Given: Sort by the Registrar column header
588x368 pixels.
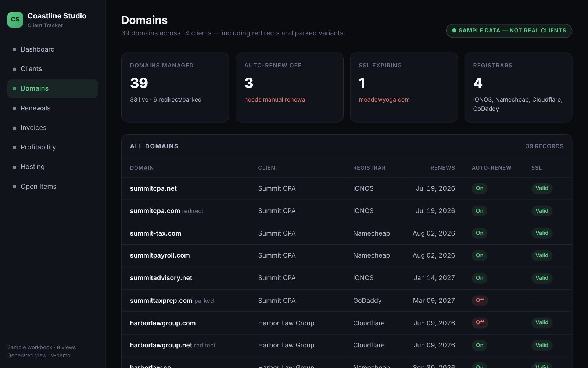Looking at the screenshot, I should tap(369, 168).
